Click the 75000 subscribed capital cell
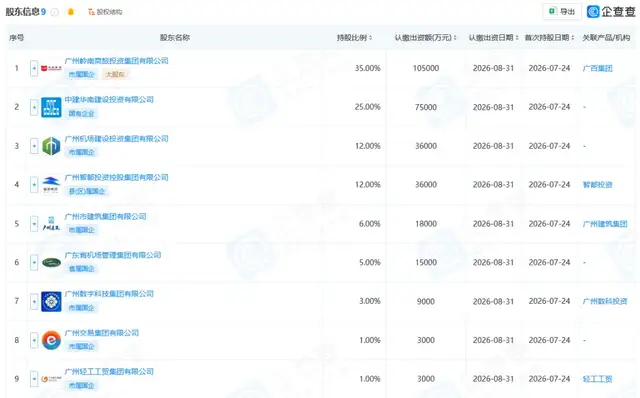Screen dimensions: 640x398 426,107
